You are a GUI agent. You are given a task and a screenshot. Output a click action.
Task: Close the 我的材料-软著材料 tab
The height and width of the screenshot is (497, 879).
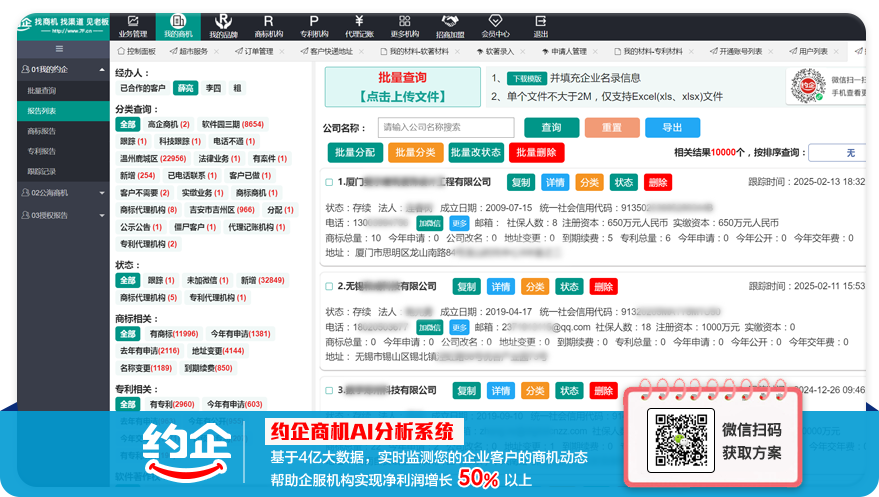click(x=458, y=52)
